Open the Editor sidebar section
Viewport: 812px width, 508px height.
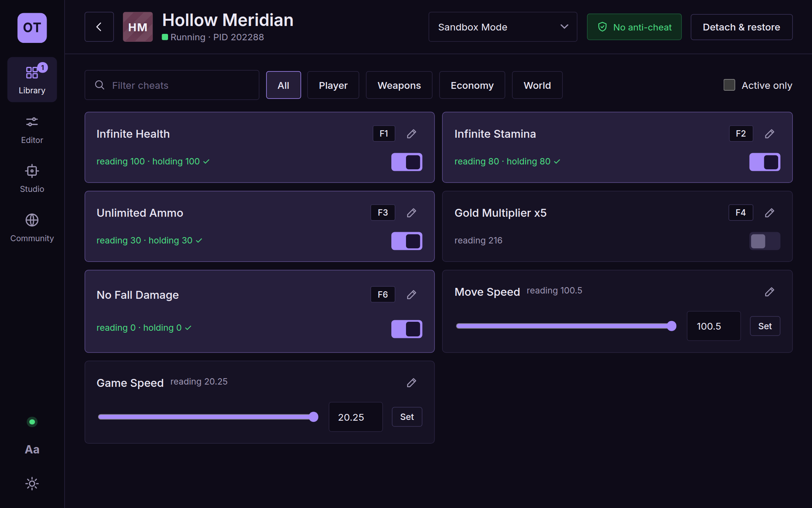tap(32, 129)
